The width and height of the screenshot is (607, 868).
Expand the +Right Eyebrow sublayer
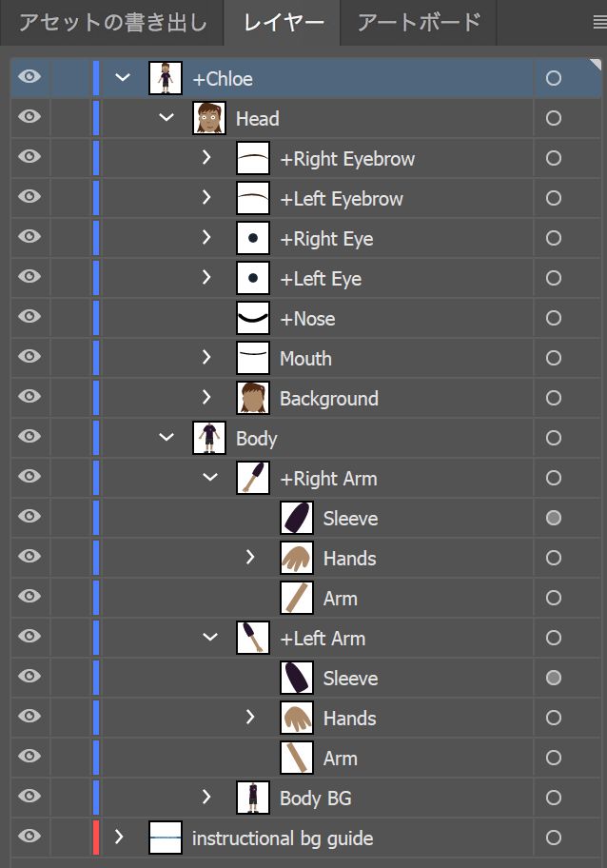pyautogui.click(x=207, y=158)
